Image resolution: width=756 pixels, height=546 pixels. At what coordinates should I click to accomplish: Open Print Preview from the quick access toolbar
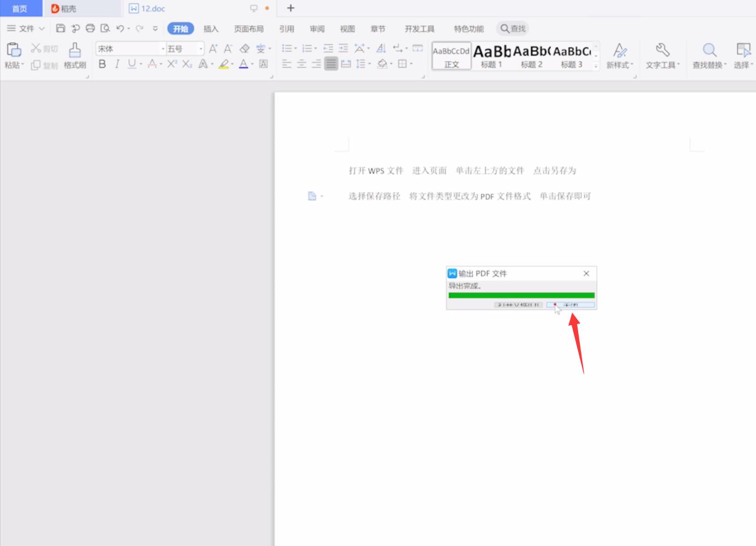(x=105, y=28)
